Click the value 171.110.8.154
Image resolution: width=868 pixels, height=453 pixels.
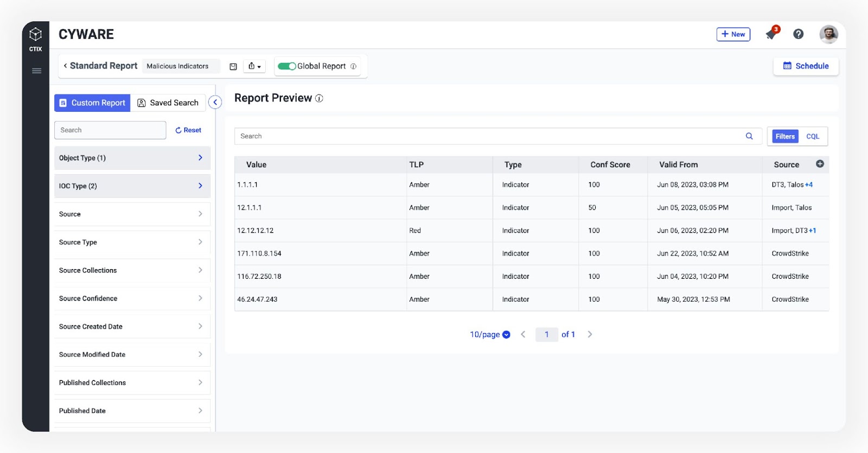259,253
